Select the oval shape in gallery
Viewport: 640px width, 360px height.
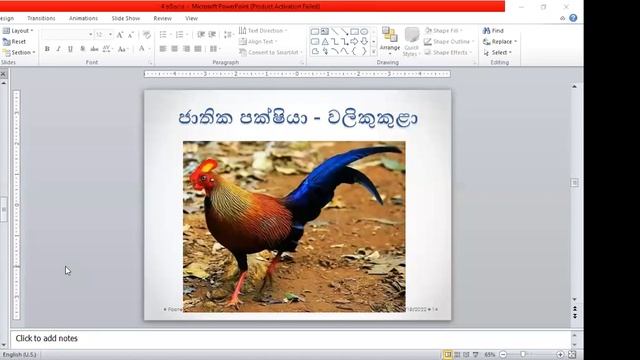coord(364,31)
